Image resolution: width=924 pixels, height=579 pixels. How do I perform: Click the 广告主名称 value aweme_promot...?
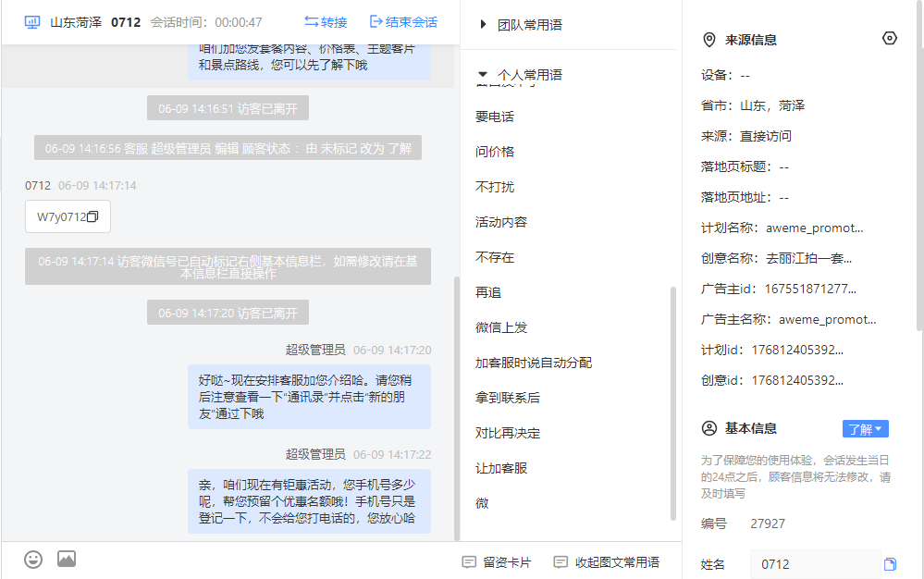click(x=828, y=320)
